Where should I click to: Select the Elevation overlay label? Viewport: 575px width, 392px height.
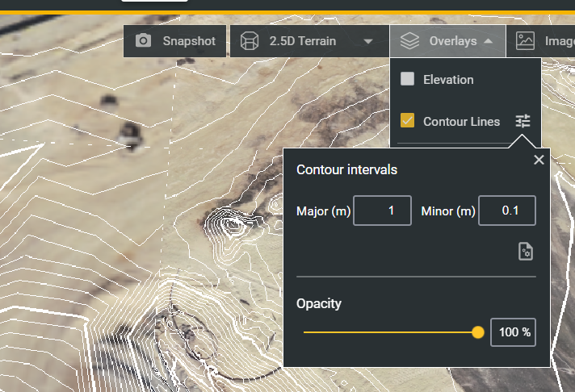[x=448, y=80]
